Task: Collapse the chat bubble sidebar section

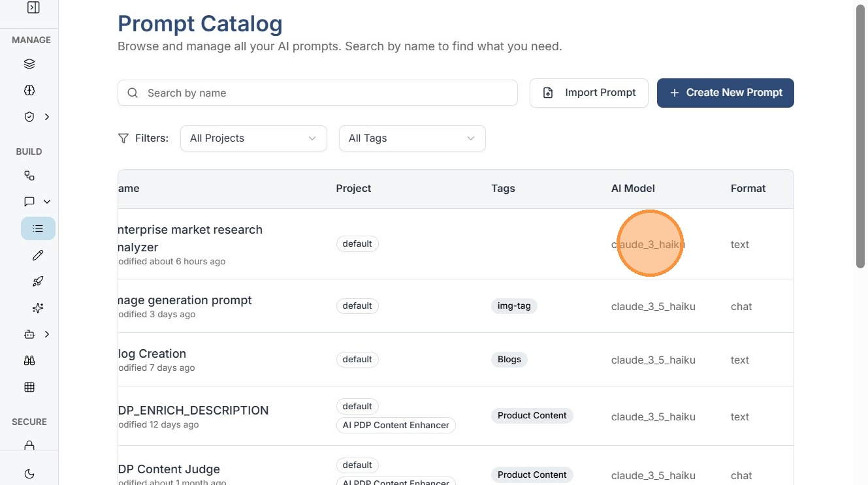Action: [46, 202]
